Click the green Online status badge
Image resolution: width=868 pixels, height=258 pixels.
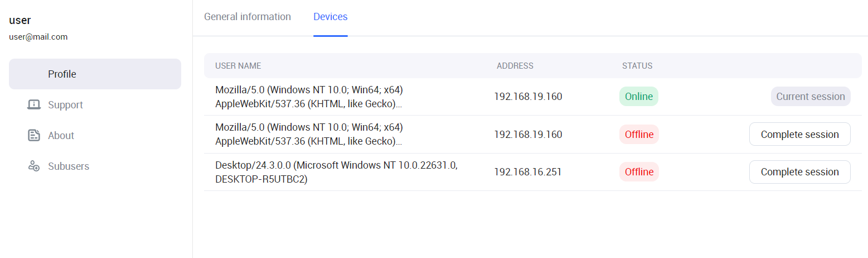[x=638, y=97]
